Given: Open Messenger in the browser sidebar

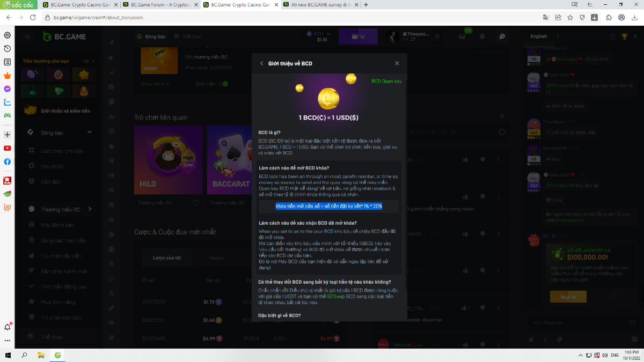Looking at the screenshot, I should point(8,88).
